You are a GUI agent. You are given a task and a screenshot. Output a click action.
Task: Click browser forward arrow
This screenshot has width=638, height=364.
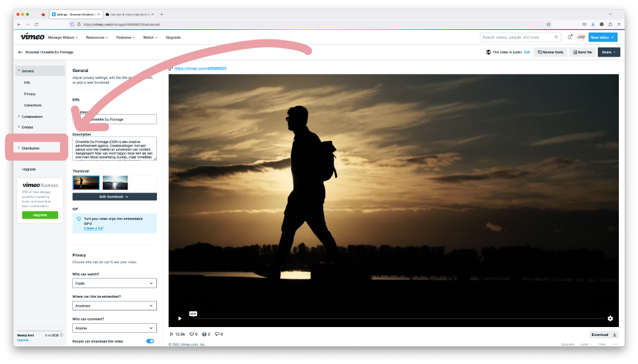pyautogui.click(x=27, y=24)
